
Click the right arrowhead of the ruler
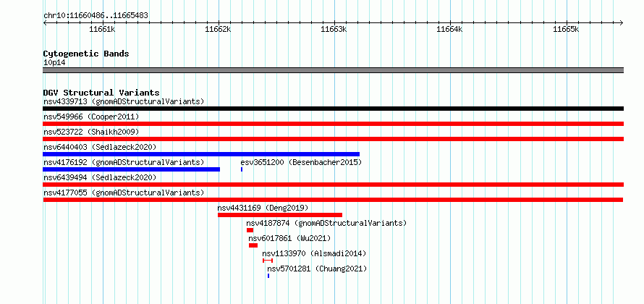coord(622,22)
